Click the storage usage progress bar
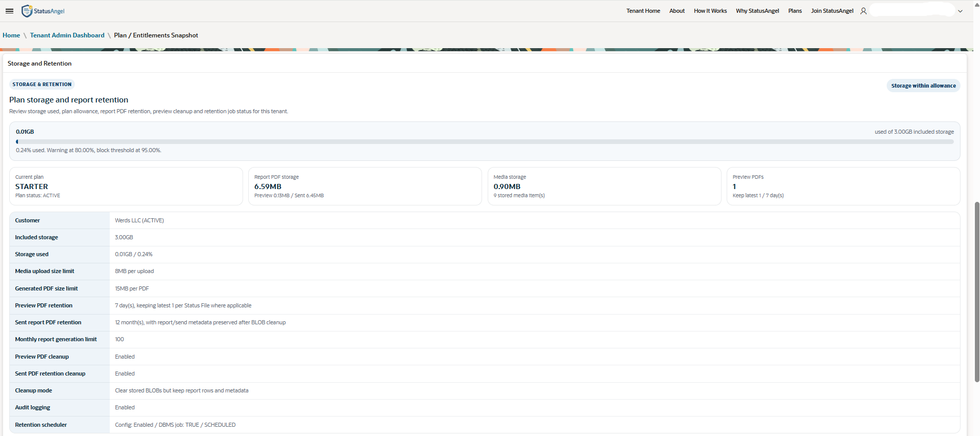Image resolution: width=980 pixels, height=436 pixels. (485, 142)
